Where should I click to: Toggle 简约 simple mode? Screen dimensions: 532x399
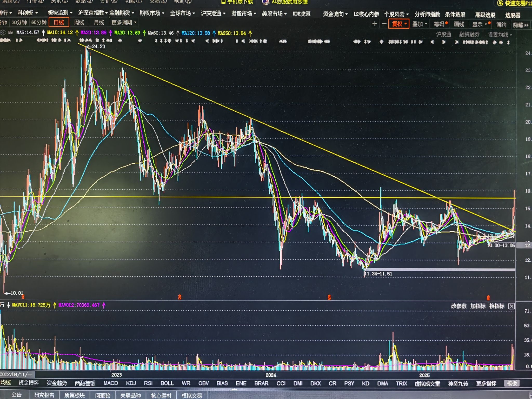click(501, 25)
